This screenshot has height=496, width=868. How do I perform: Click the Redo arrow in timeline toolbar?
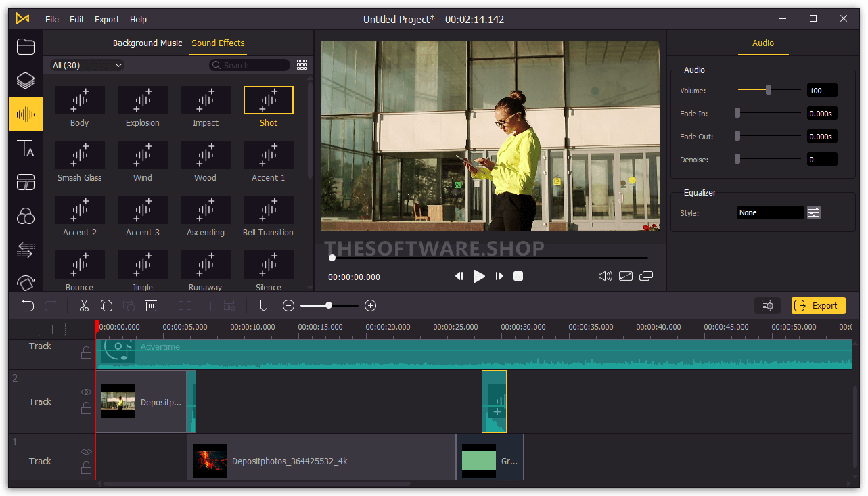click(51, 306)
